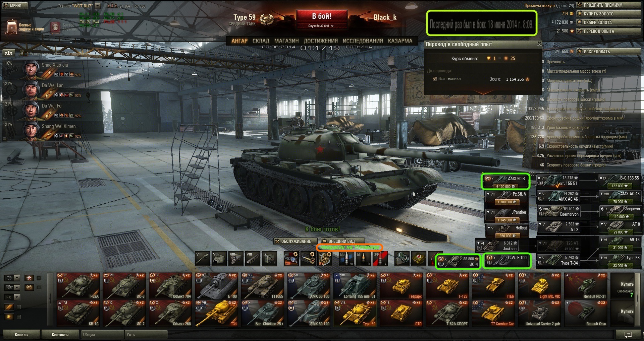Viewport: 644px width, 341px height.
Task: Click the tank carousel left scroll bar
Action: [50, 299]
